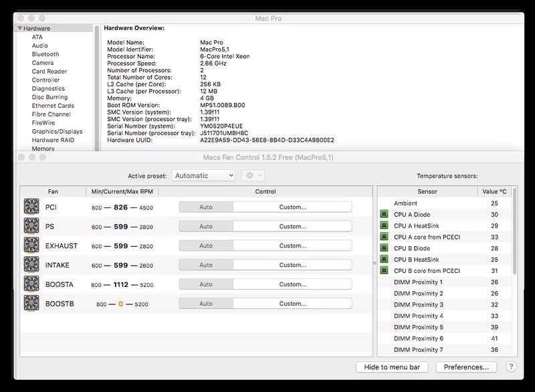Choose Custom control for INTAKE fan
The image size is (535, 392).
coord(293,265)
